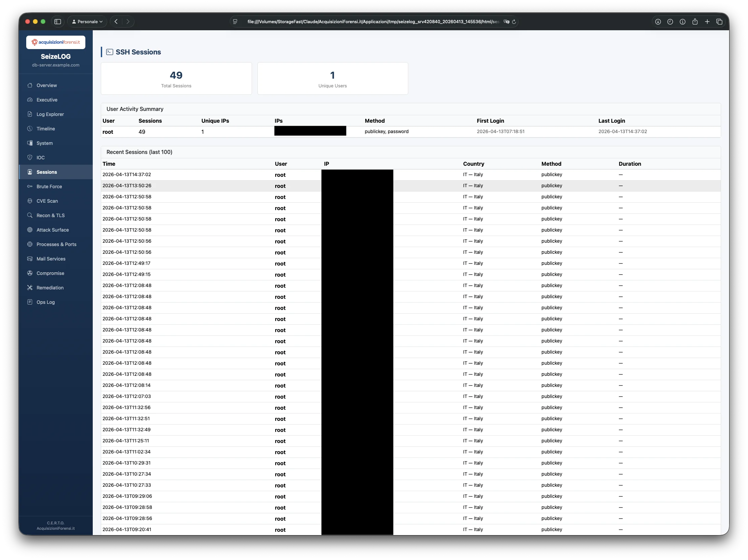Open the Overview home icon
The image size is (748, 560).
[30, 85]
